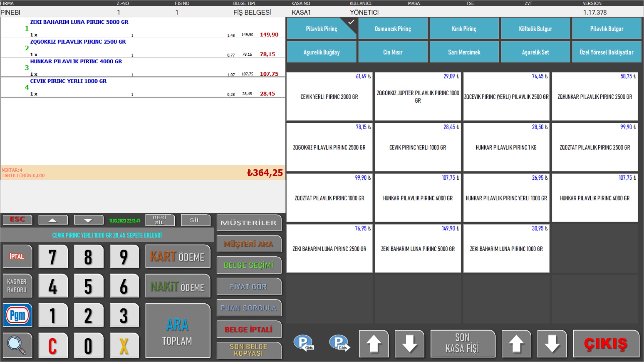This screenshot has height=362, width=644.
Task: Add ZQOZTAT PILAVLIK PIRINC 1000 GR tile
Action: point(329,198)
